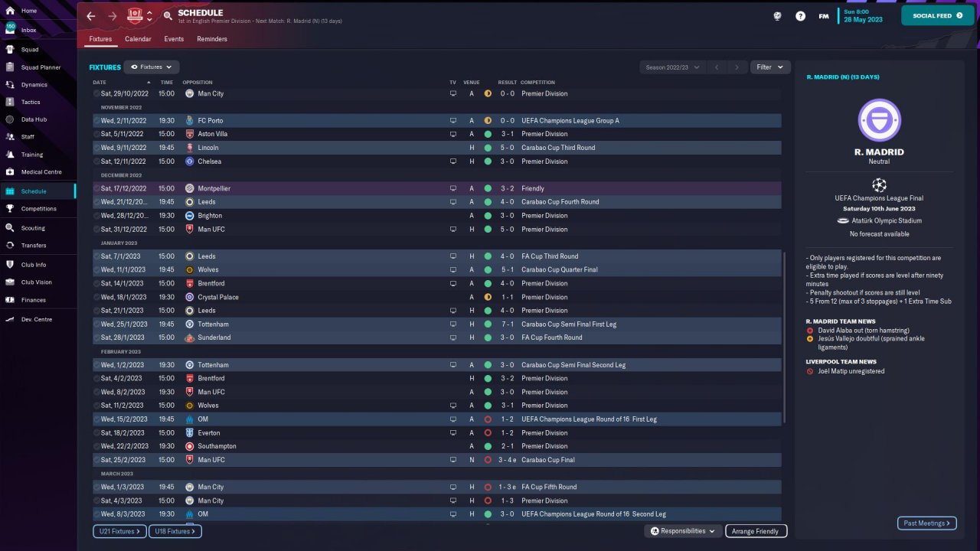This screenshot has height=551, width=980.
Task: Click the Sun 8:00 28 May 2023 date button
Action: [864, 16]
